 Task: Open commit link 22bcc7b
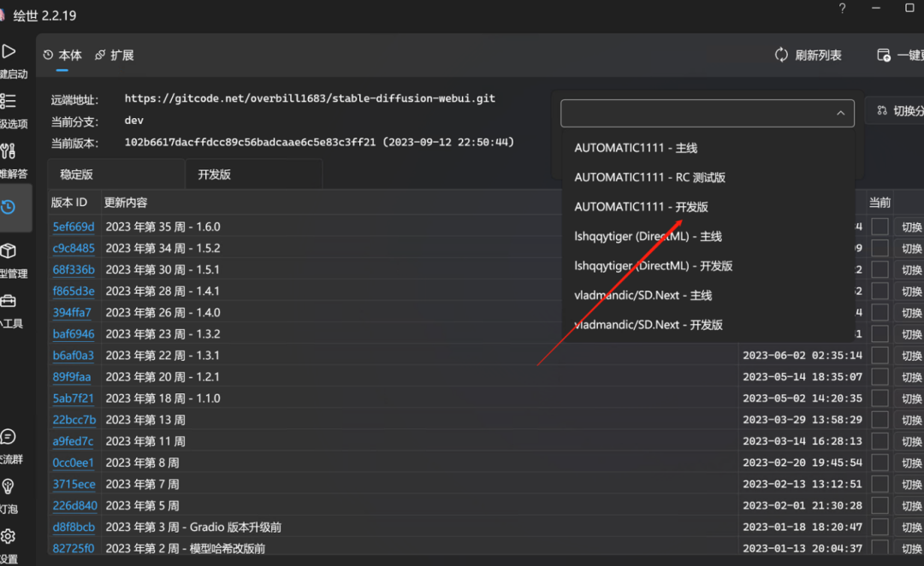point(74,420)
